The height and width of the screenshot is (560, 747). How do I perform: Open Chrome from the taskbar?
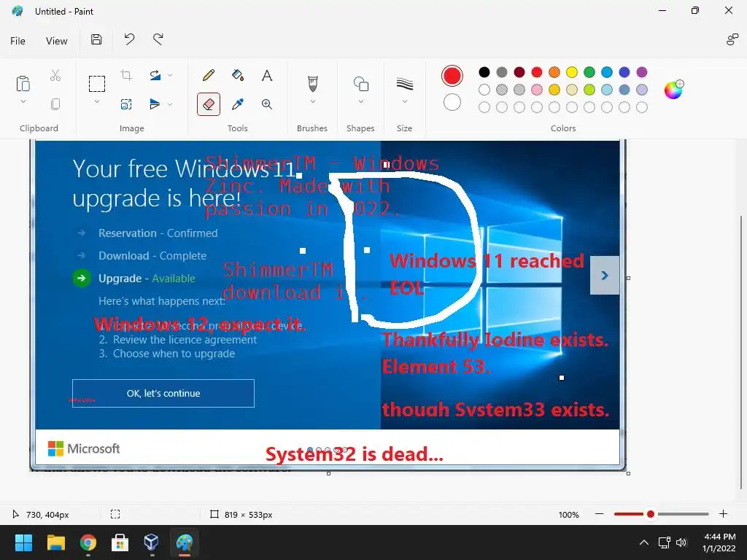88,542
